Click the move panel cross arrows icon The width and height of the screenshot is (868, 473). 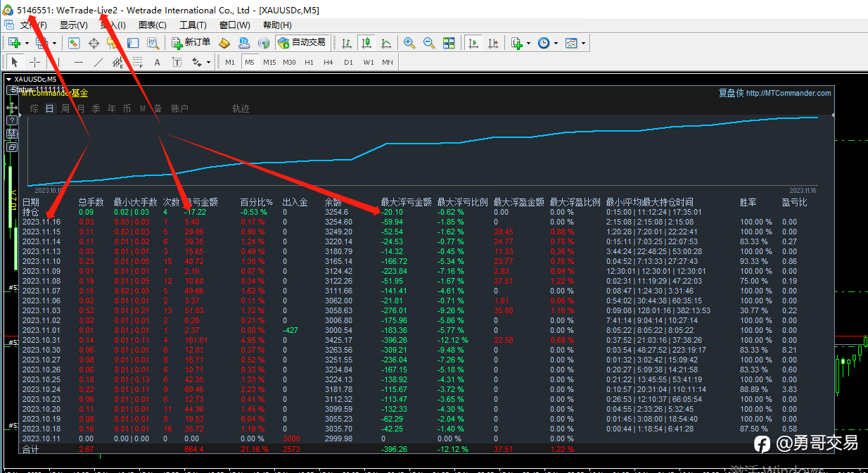click(x=12, y=108)
